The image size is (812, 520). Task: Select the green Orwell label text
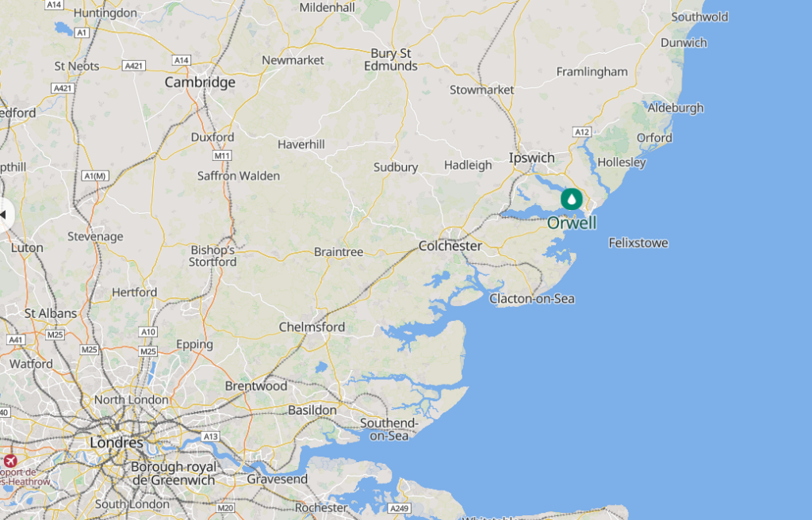point(572,223)
